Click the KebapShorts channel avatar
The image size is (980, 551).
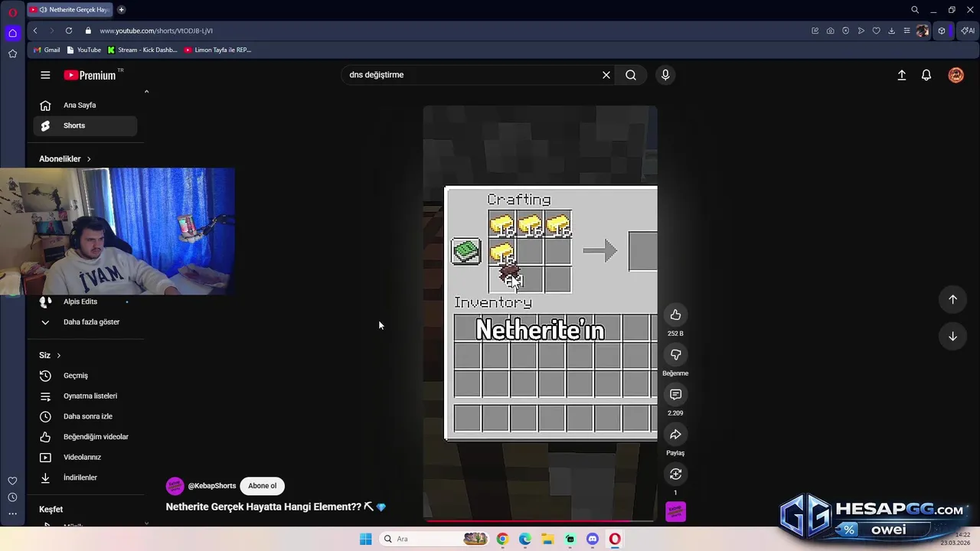point(175,486)
